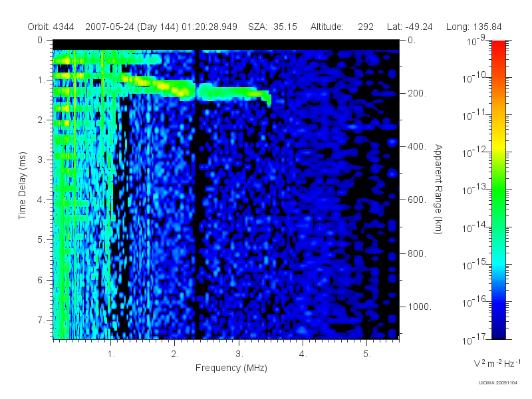Click the 'V² m⁻² Hz⁻¹' units label
This screenshot has height=399, width=532.
pyautogui.click(x=497, y=363)
